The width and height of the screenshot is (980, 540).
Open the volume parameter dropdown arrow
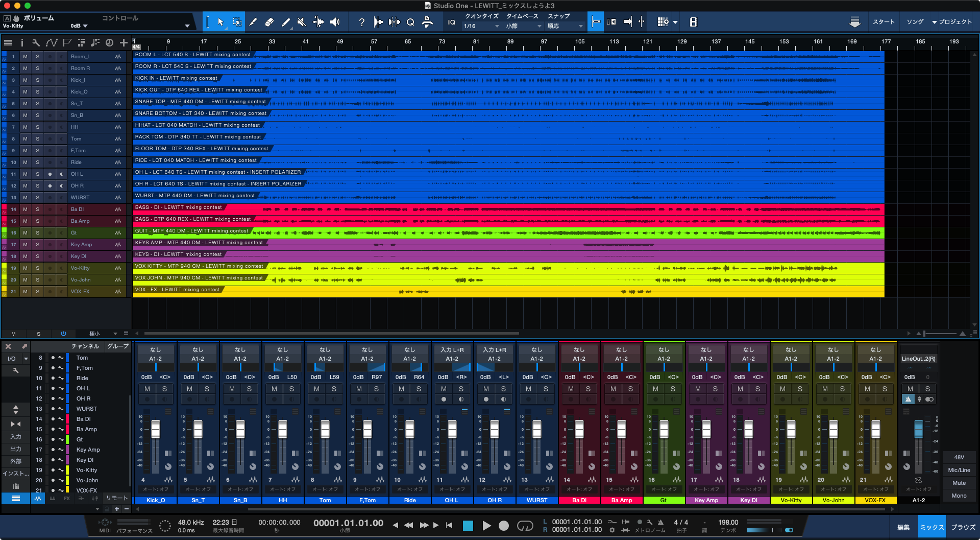(x=187, y=26)
